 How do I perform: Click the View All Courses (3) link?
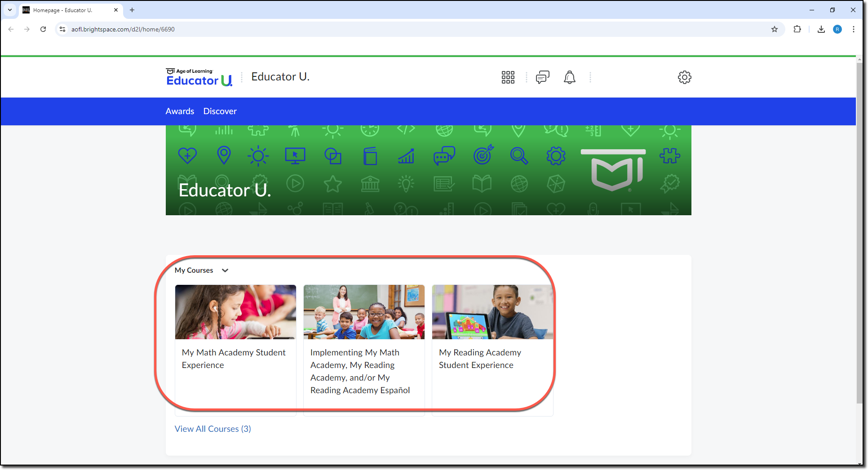tap(213, 429)
